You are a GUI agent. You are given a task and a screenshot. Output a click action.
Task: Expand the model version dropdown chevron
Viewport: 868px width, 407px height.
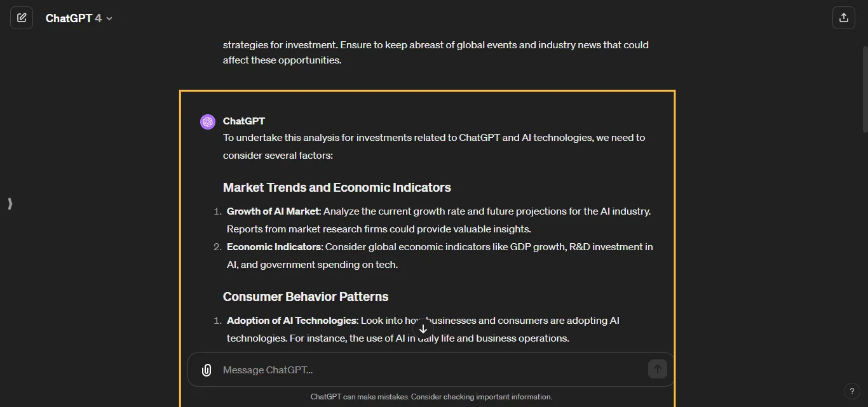[109, 18]
